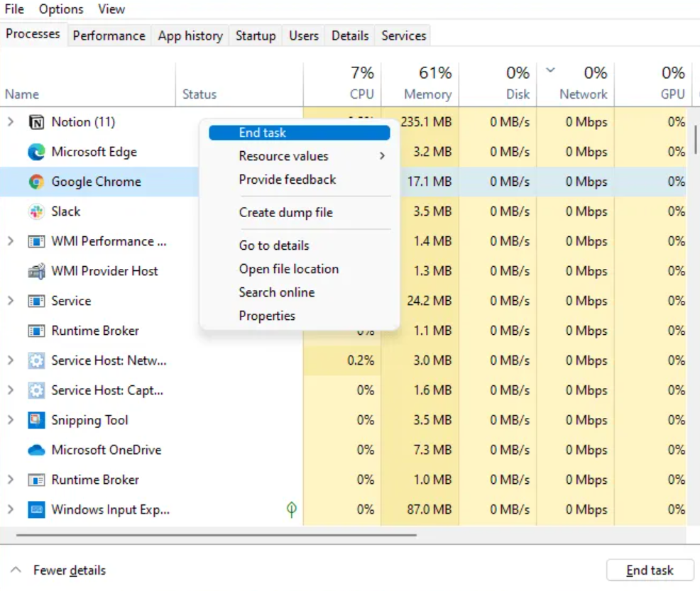This screenshot has height=591, width=700.
Task: Expand the Notion (11) process group
Action: (x=11, y=122)
